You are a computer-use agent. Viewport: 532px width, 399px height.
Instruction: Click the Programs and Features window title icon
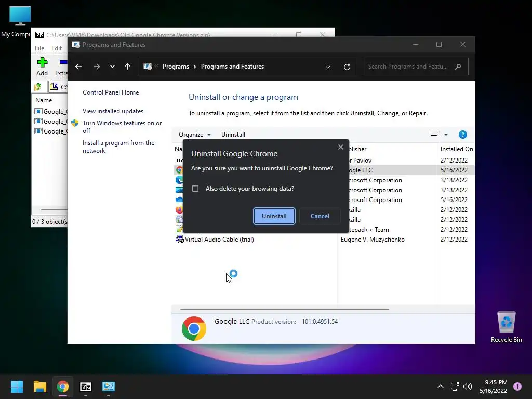[76, 45]
